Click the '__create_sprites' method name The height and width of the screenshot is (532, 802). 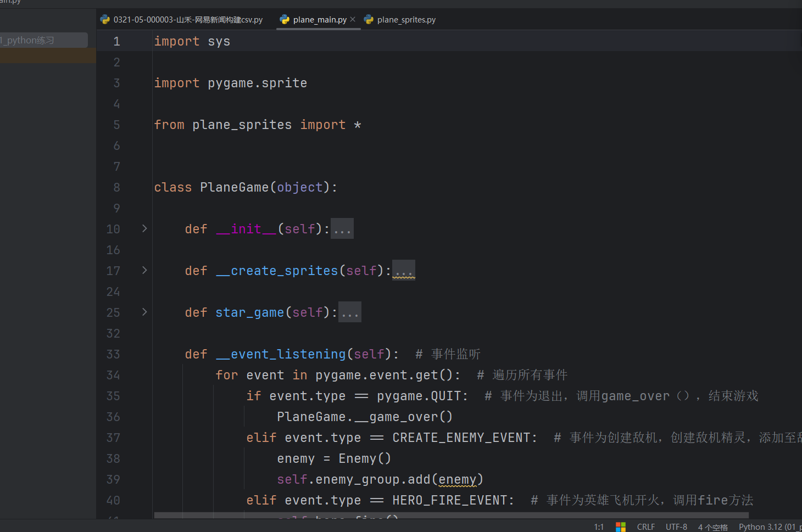click(277, 271)
